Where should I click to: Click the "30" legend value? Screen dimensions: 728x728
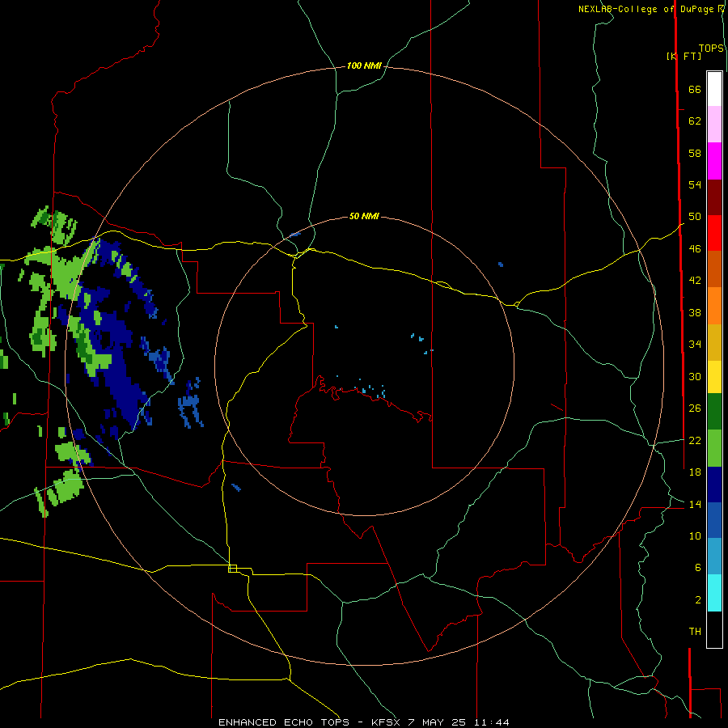(695, 376)
